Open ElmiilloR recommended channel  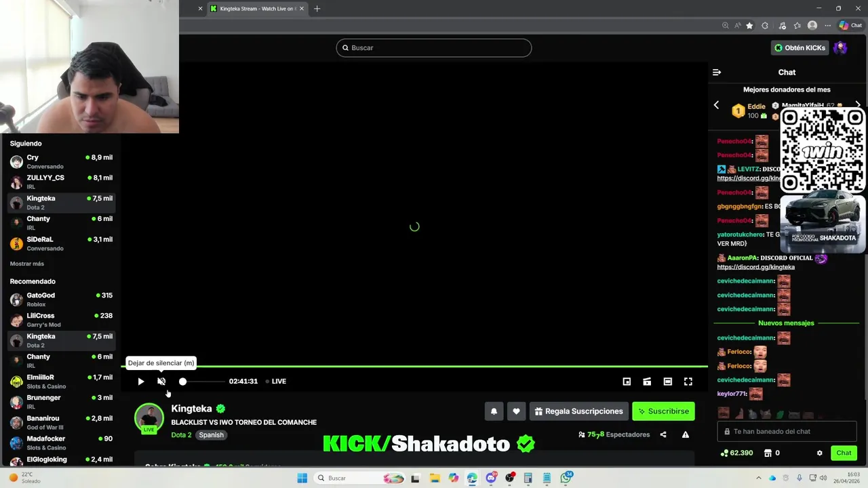coord(61,382)
